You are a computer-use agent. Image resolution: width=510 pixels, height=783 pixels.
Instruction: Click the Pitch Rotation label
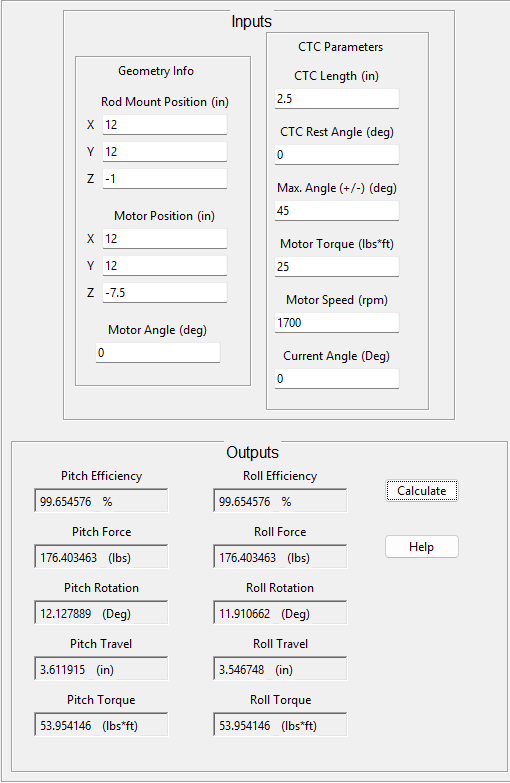pyautogui.click(x=101, y=588)
